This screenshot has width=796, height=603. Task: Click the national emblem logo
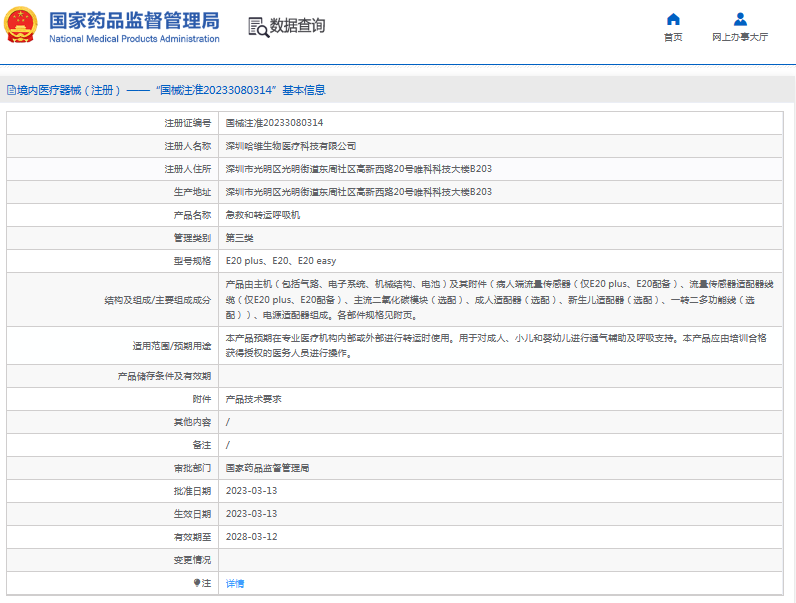(21, 25)
